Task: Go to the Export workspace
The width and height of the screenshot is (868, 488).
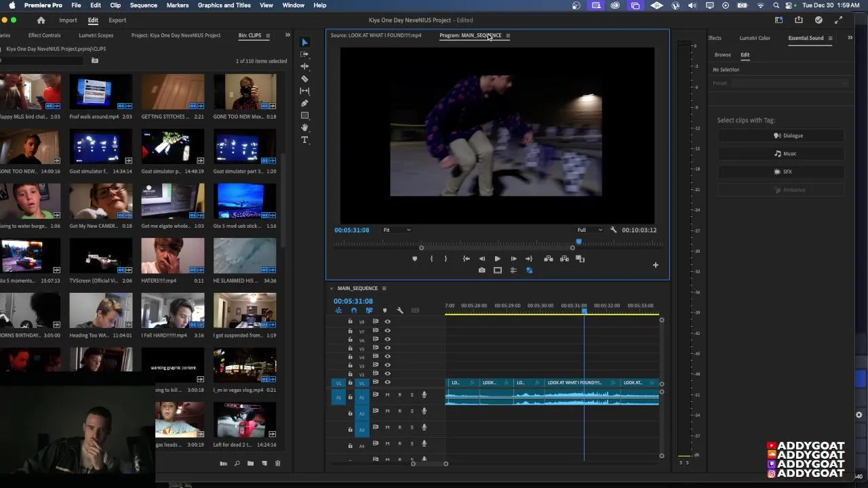Action: (x=117, y=20)
